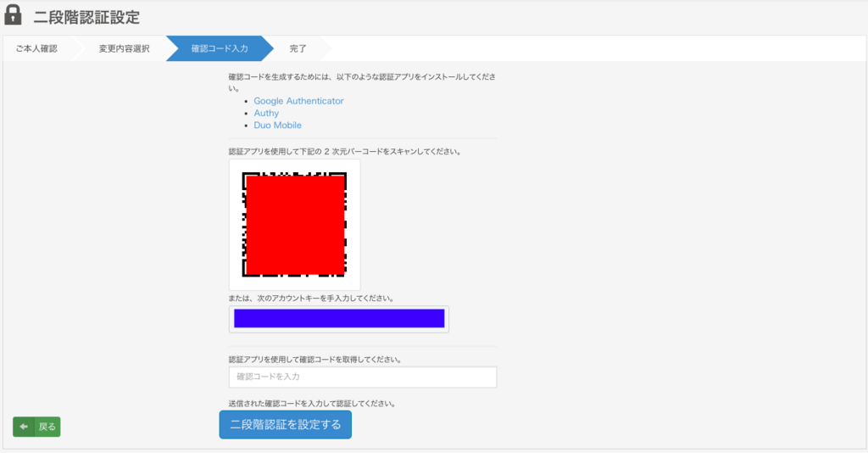This screenshot has height=453, width=868.
Task: Open the Authy link
Action: pyautogui.click(x=266, y=113)
